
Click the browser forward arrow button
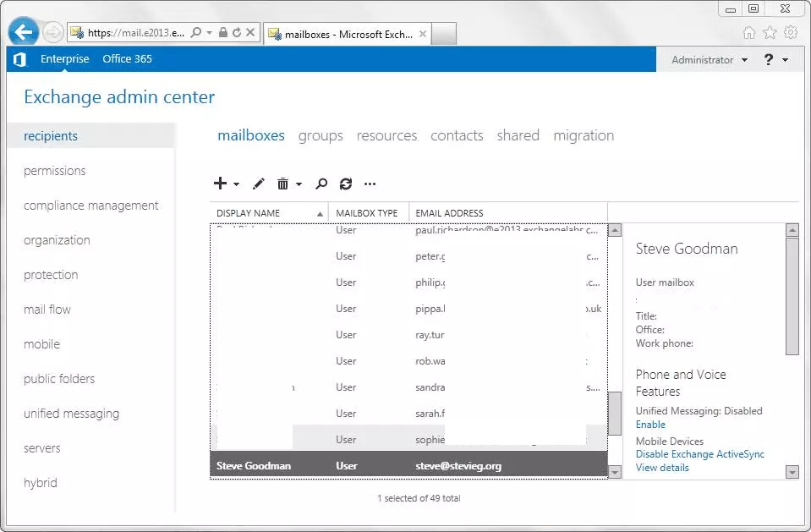pos(52,33)
